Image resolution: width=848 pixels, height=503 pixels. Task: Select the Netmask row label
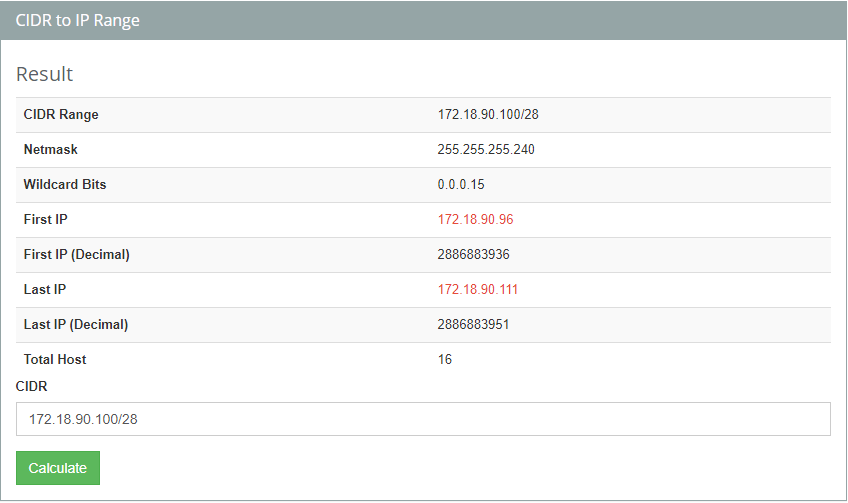[x=51, y=149]
